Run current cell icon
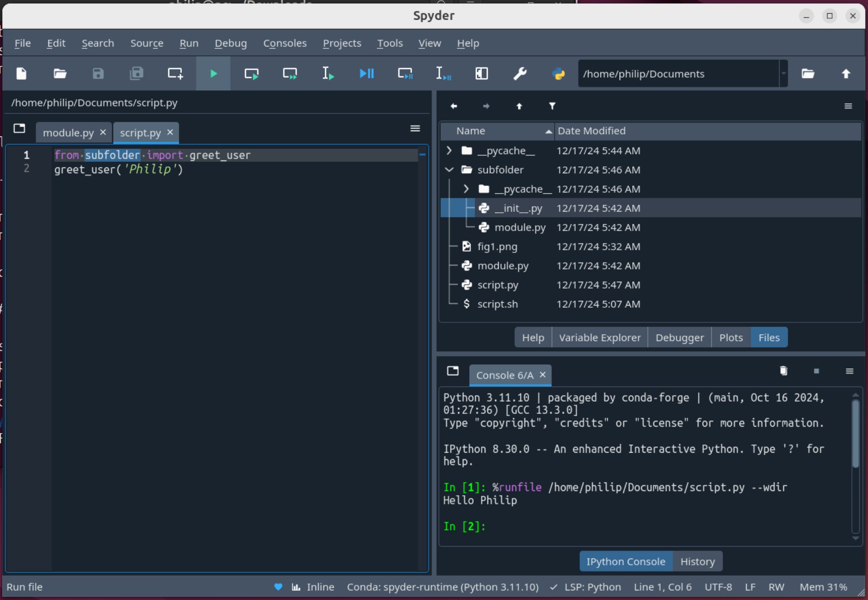The image size is (868, 600). (252, 73)
